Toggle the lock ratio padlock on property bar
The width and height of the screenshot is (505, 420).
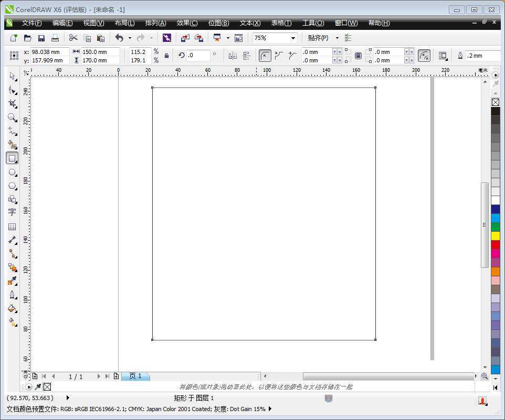358,55
